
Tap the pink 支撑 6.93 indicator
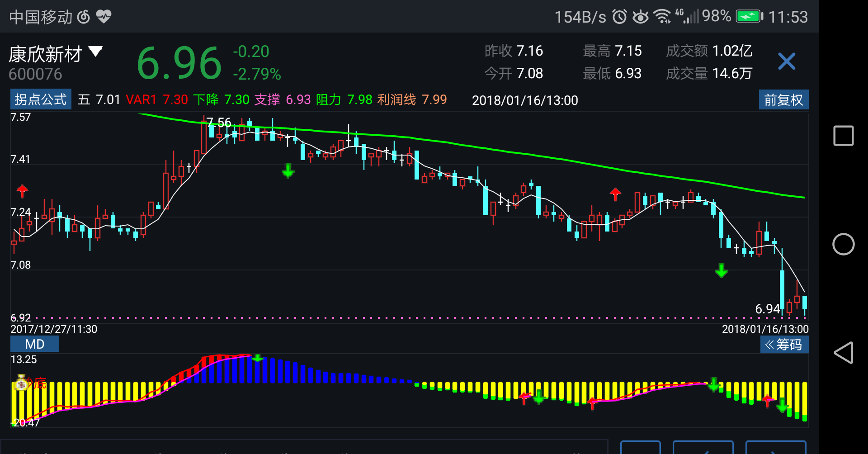283,99
